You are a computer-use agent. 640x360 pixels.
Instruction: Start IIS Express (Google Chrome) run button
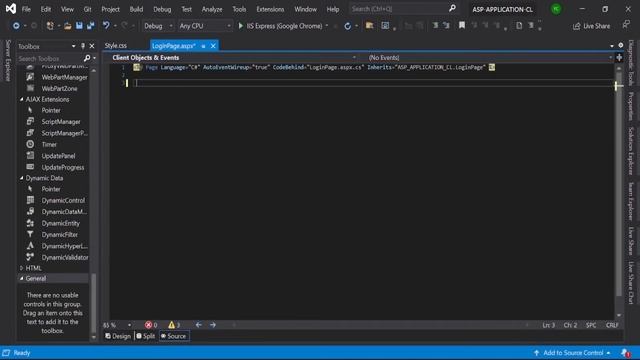coord(282,26)
